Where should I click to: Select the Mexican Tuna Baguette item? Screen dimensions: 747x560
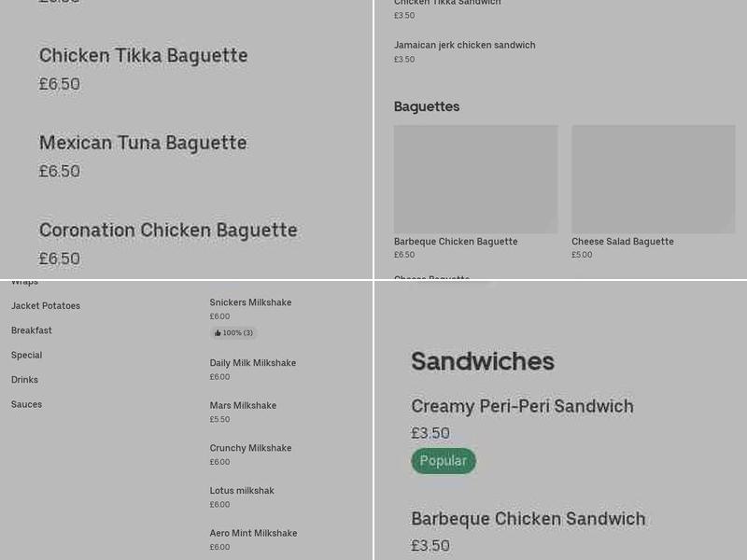click(x=143, y=143)
